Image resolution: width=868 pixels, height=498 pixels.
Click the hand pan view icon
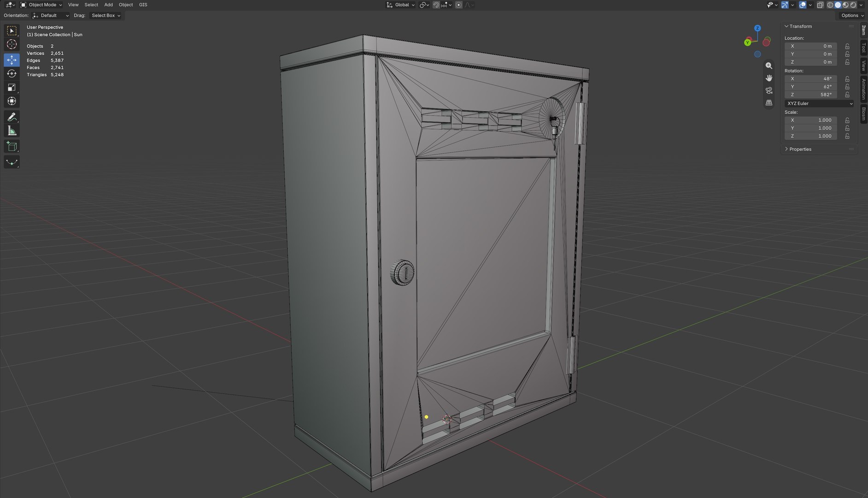pos(769,78)
